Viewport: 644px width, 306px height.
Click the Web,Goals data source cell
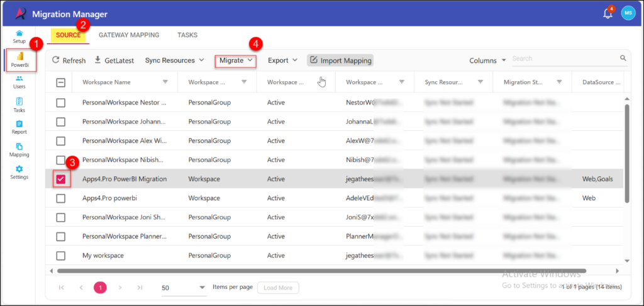click(x=597, y=179)
